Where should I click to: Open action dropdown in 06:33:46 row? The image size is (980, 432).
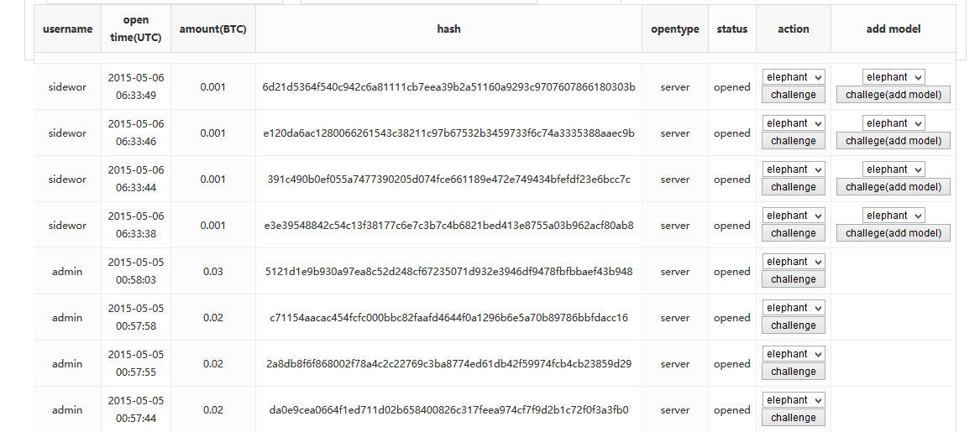coord(793,123)
